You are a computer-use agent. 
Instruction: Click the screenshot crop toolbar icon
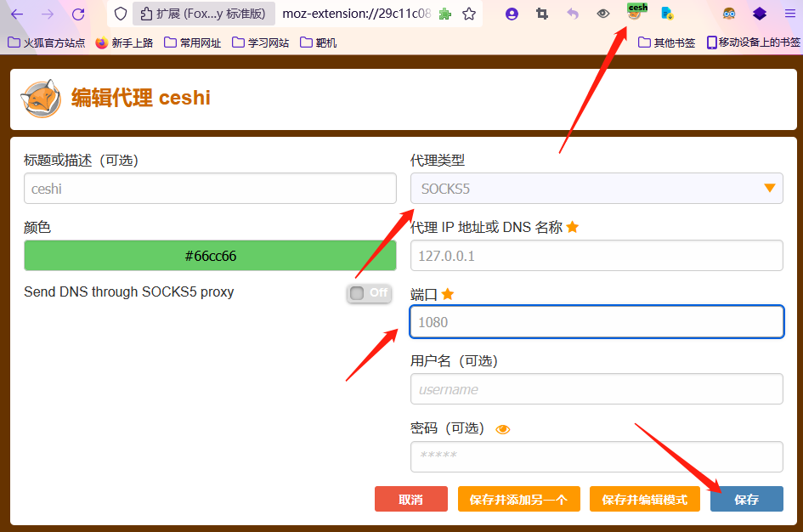[542, 14]
